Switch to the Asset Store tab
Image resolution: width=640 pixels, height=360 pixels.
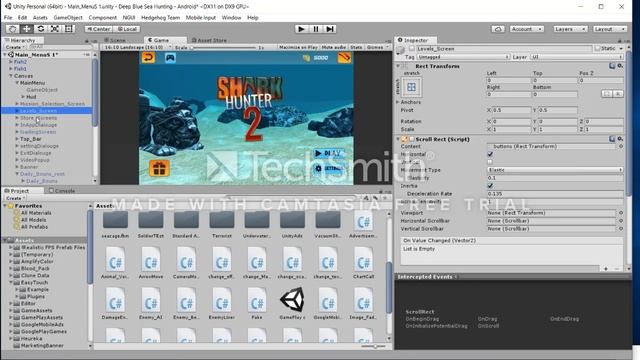point(209,40)
